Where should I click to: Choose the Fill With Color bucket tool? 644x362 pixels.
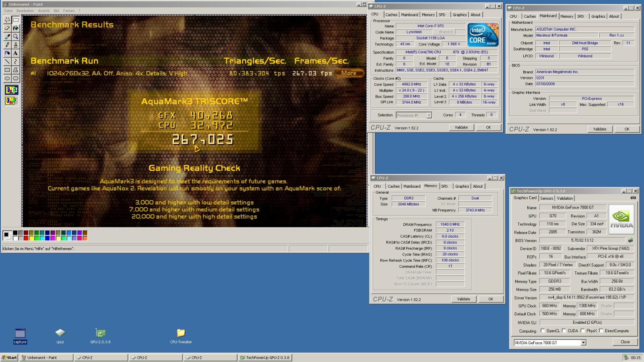tap(16, 28)
